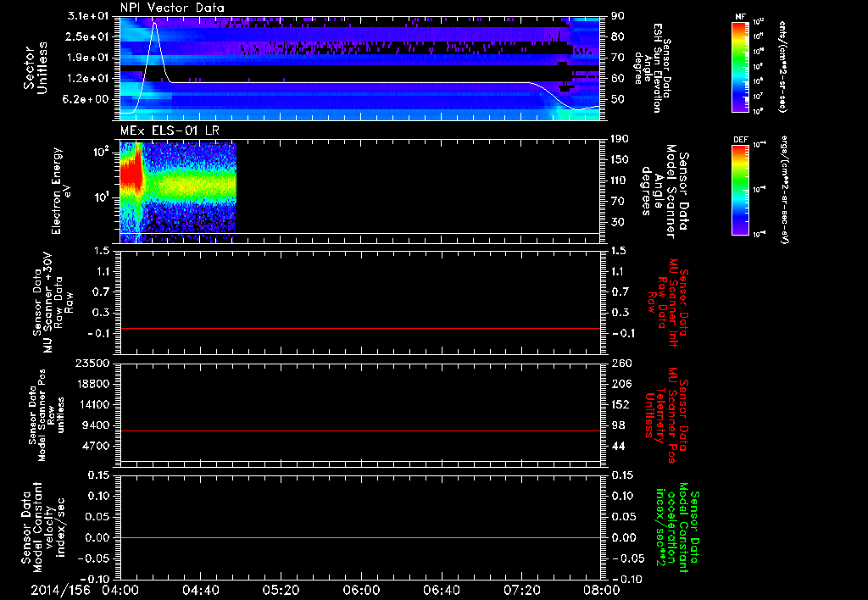The height and width of the screenshot is (600, 868).
Task: Click the 05:20 time tick label
Action: pos(281,590)
